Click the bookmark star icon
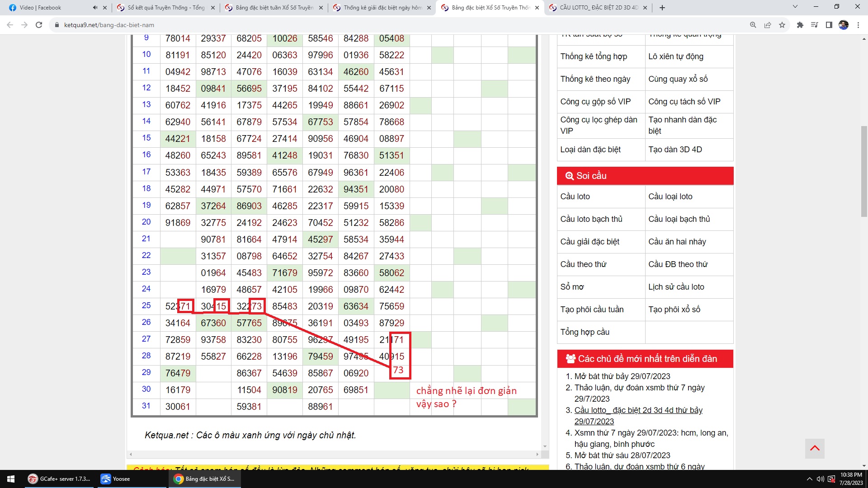Image resolution: width=868 pixels, height=488 pixels. pyautogui.click(x=782, y=25)
